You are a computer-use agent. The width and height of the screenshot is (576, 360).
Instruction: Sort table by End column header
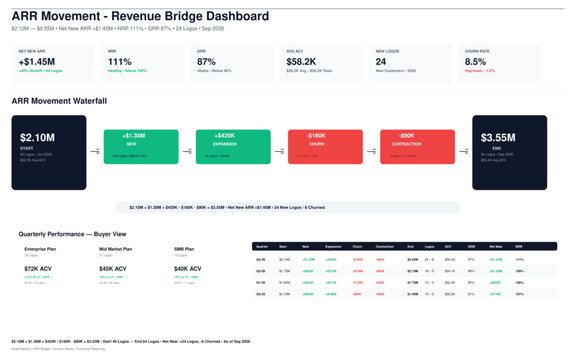[x=410, y=246]
